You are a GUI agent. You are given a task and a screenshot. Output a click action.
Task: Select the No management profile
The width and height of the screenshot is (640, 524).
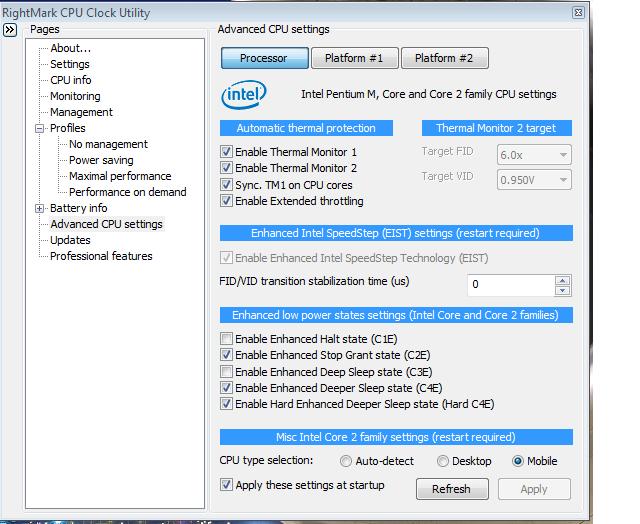(x=108, y=144)
